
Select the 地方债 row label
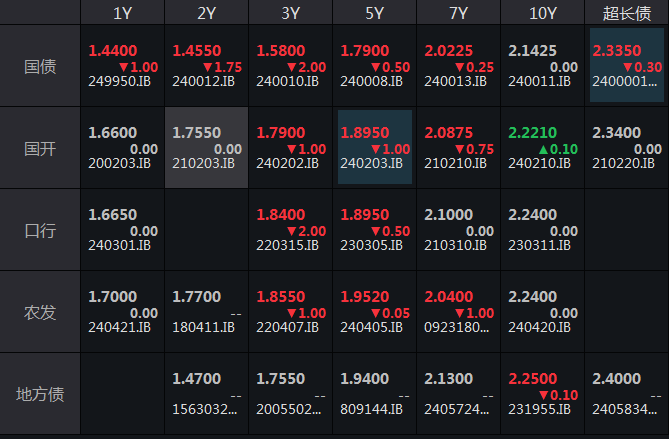coord(40,394)
